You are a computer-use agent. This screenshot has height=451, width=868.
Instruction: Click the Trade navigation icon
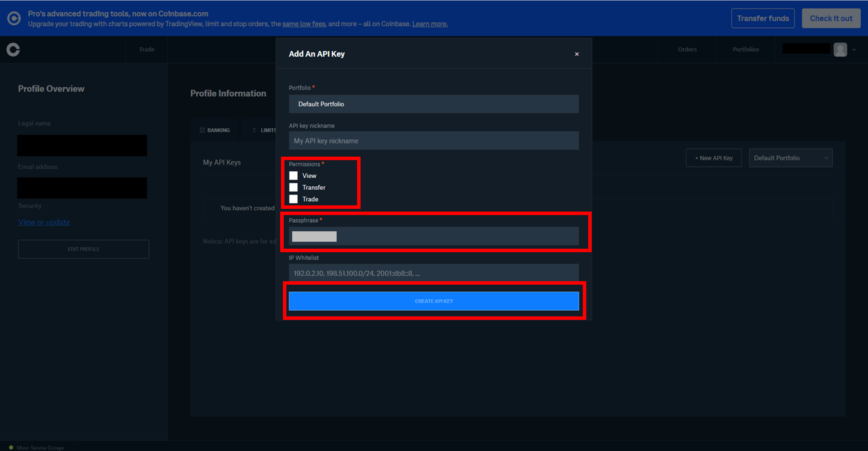tap(146, 49)
